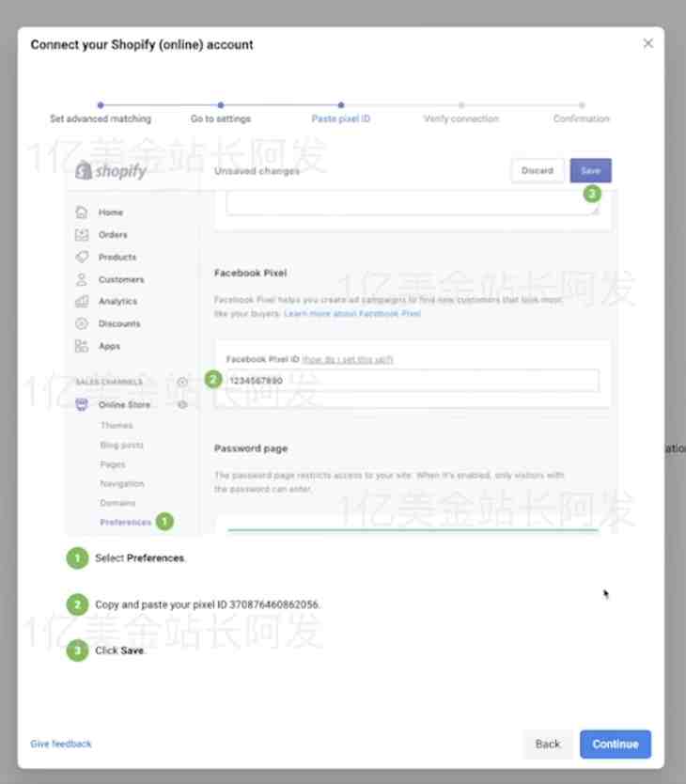Click the text area below Unsaved changes
This screenshot has width=686, height=784.
coord(412,203)
